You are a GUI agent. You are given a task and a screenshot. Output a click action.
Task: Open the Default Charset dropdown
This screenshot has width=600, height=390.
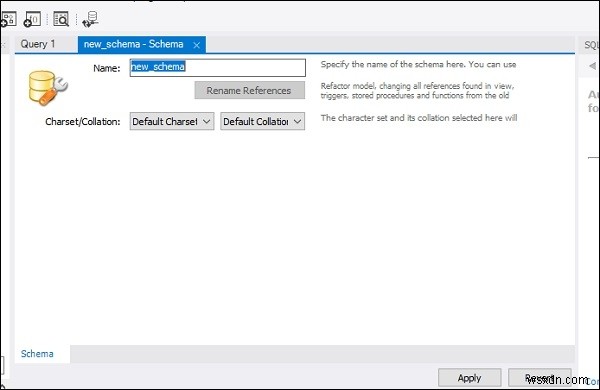172,121
